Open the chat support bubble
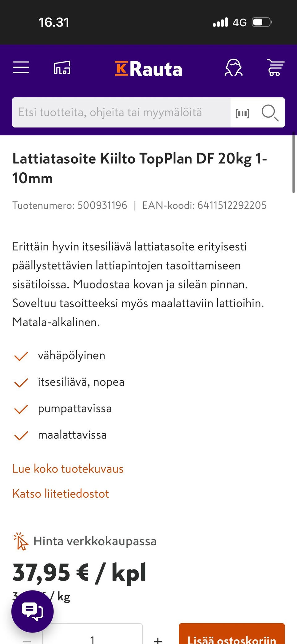 [32, 611]
